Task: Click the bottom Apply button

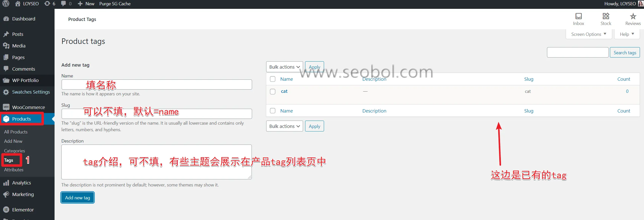Action: [x=314, y=126]
